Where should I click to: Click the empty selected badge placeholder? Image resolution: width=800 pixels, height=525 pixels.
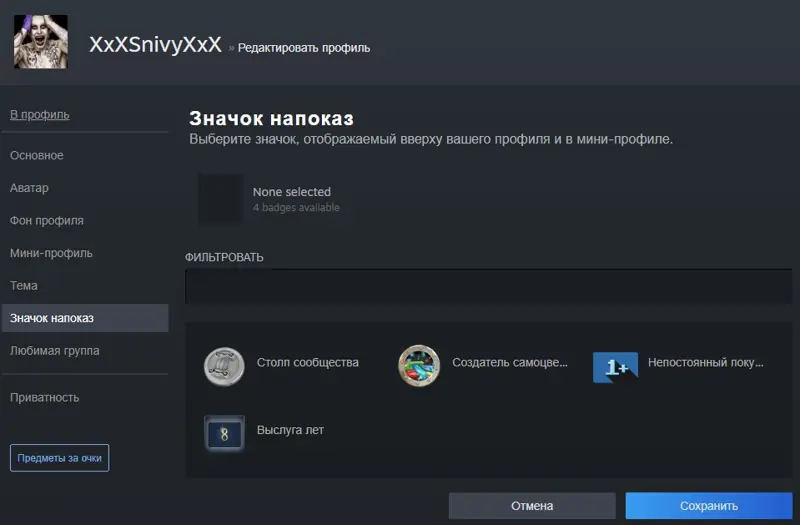pos(221,199)
